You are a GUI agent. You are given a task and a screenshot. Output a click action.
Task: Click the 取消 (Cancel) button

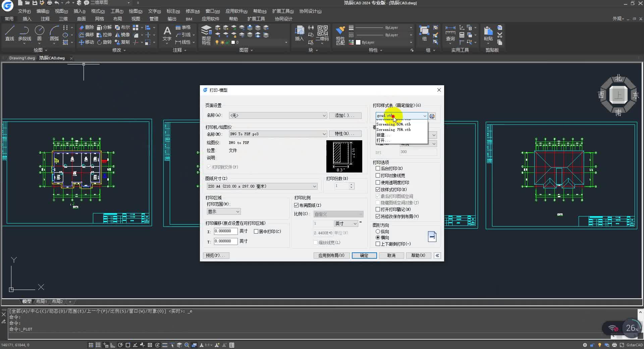point(391,256)
